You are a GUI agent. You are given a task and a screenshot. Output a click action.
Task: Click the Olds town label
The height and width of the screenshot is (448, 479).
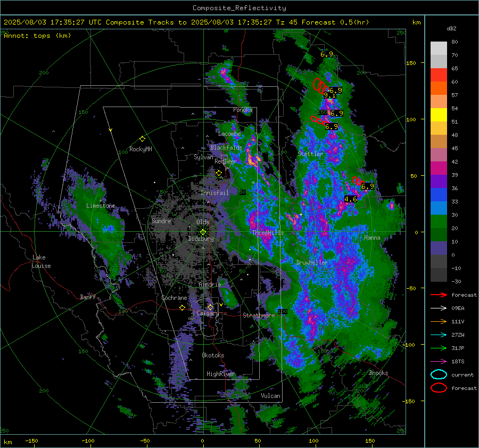[x=203, y=222]
